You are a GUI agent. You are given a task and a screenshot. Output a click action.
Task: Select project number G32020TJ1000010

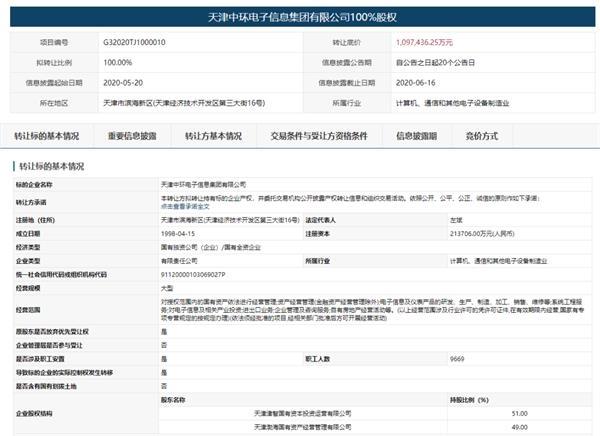(x=134, y=42)
